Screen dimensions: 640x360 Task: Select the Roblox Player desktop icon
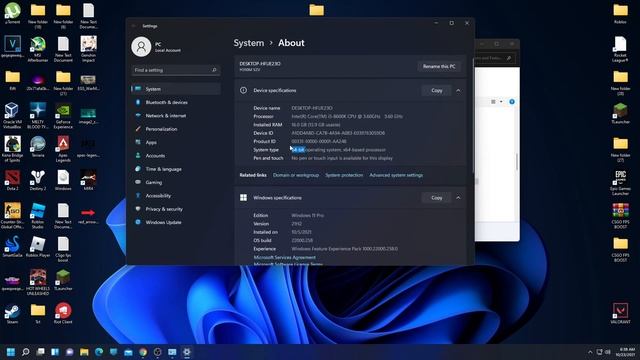(x=38, y=247)
